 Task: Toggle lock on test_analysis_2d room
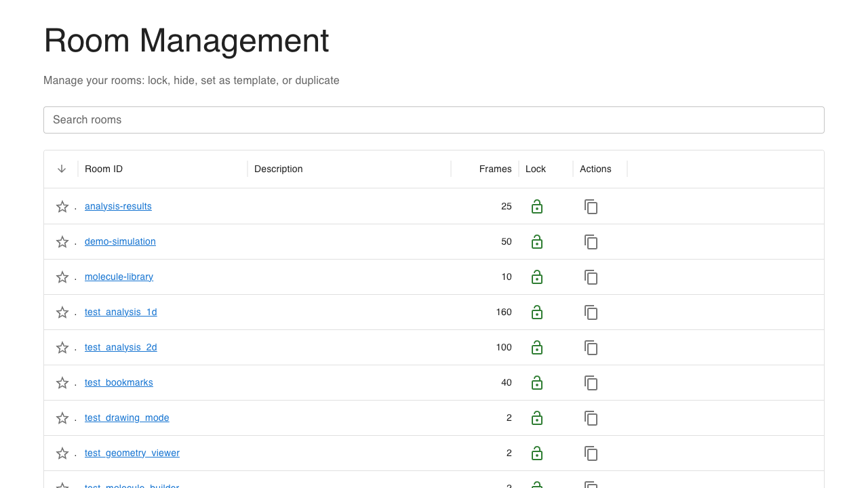pyautogui.click(x=537, y=347)
